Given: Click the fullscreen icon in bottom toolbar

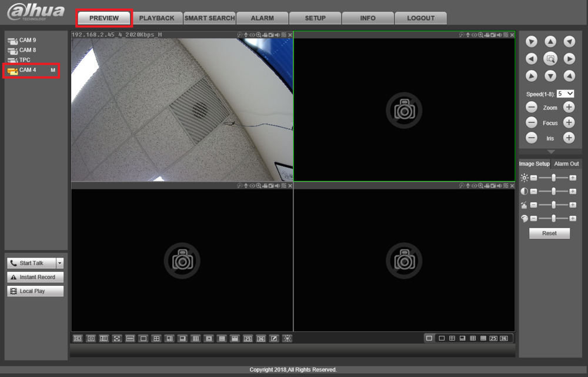Looking at the screenshot, I should [117, 338].
